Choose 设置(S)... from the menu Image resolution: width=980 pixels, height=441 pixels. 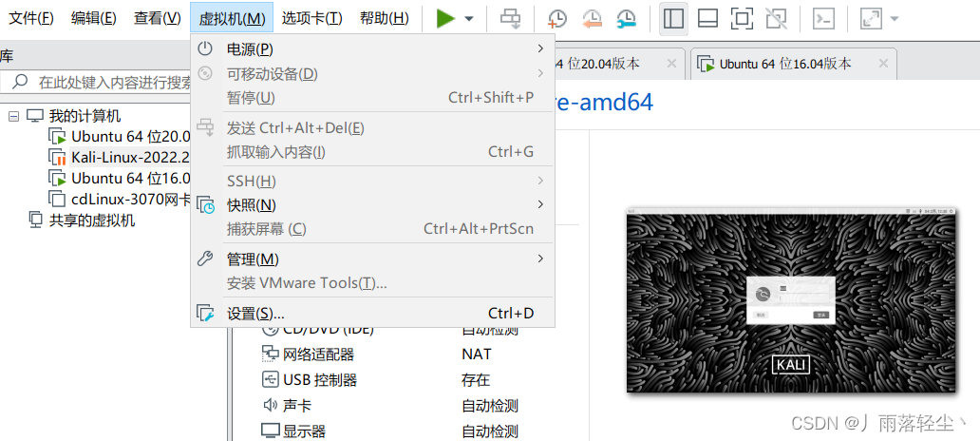(372, 314)
